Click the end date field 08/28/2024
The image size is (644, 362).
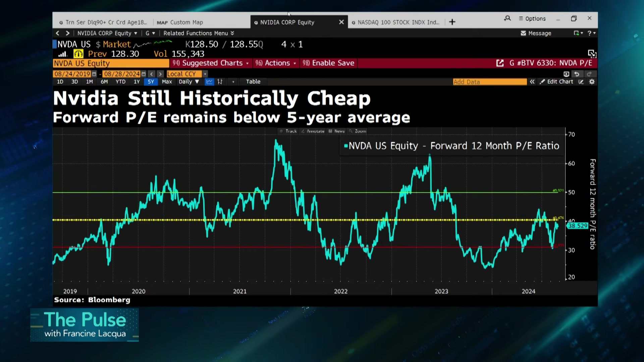(122, 74)
